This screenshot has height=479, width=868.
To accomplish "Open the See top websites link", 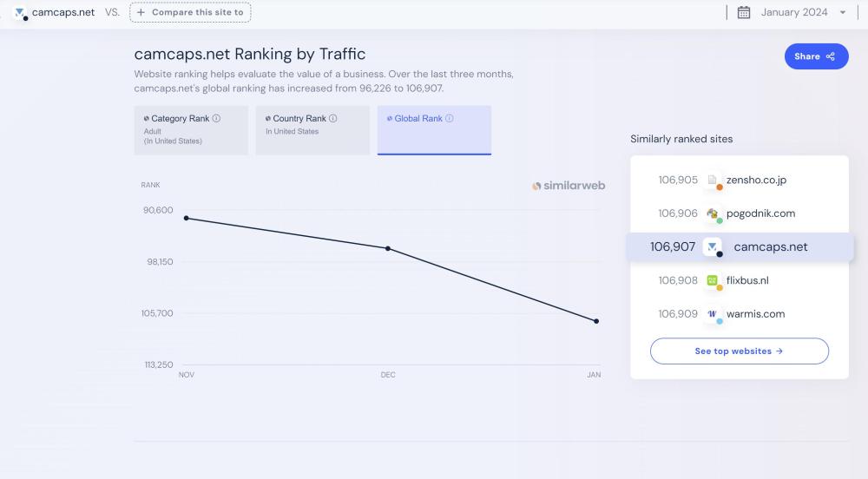I will 740,351.
